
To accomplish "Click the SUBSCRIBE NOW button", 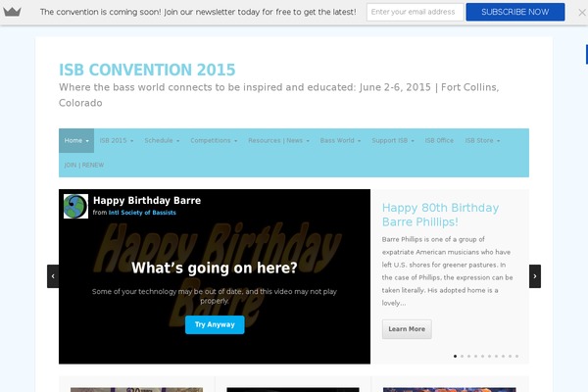I will pos(515,12).
